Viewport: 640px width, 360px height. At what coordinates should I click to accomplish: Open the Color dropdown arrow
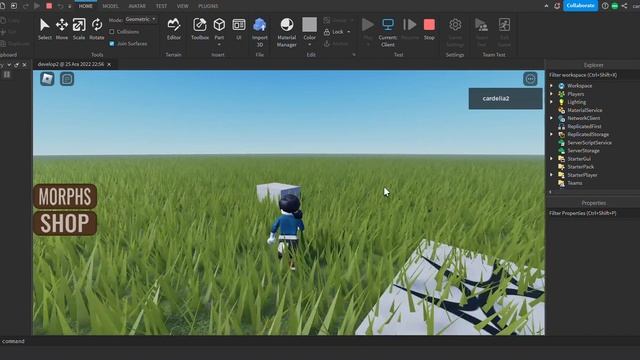(x=309, y=44)
